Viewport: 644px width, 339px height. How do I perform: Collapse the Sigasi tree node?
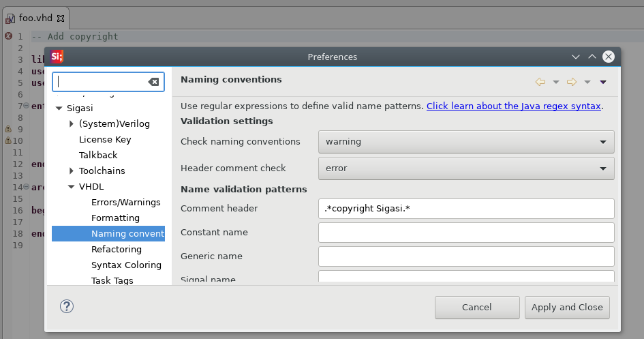click(x=59, y=108)
